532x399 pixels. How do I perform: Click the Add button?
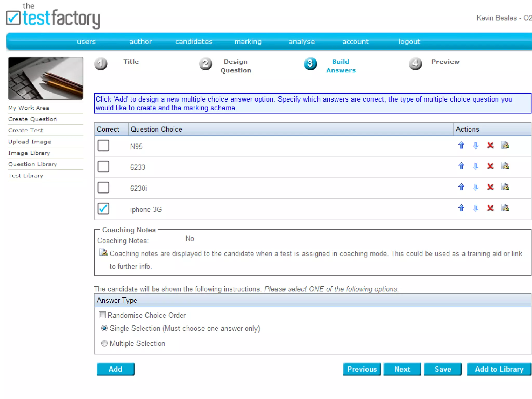(115, 369)
